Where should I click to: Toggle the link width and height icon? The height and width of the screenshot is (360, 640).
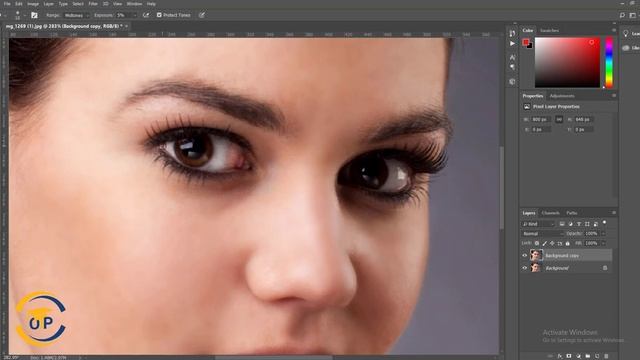tap(559, 119)
